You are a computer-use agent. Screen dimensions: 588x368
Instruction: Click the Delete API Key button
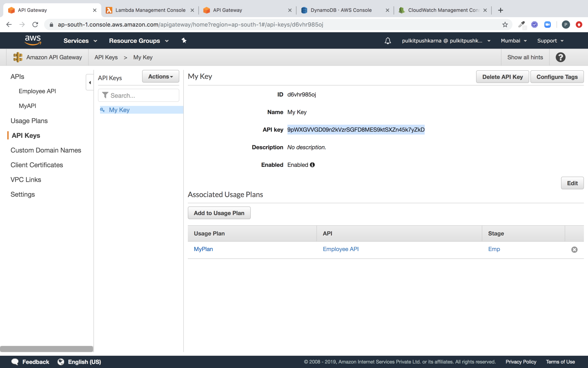(x=502, y=77)
